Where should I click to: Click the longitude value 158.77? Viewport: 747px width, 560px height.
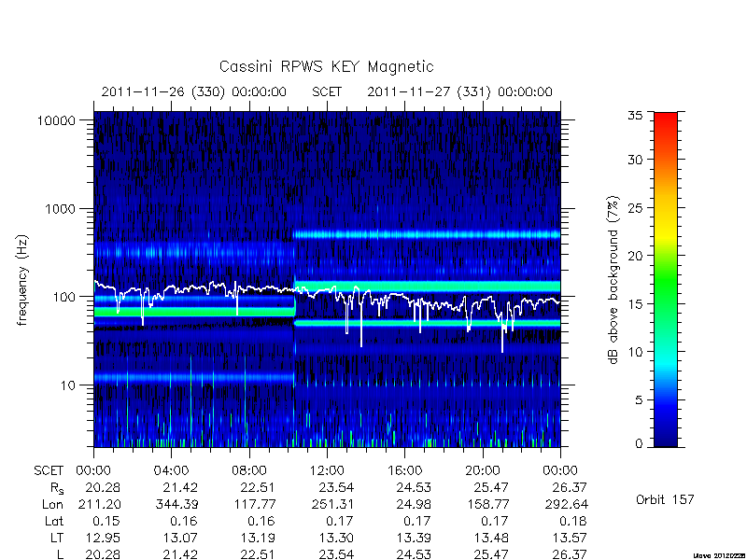(488, 504)
